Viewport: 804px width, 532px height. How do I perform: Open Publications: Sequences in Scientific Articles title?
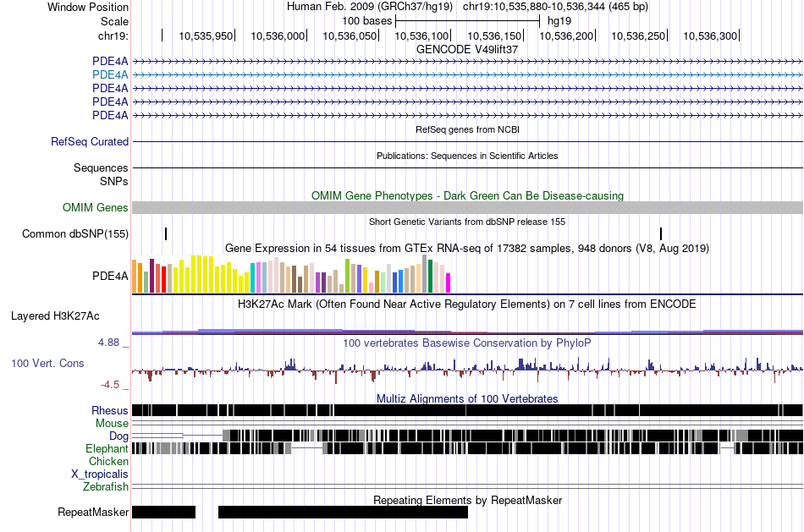[x=467, y=156]
